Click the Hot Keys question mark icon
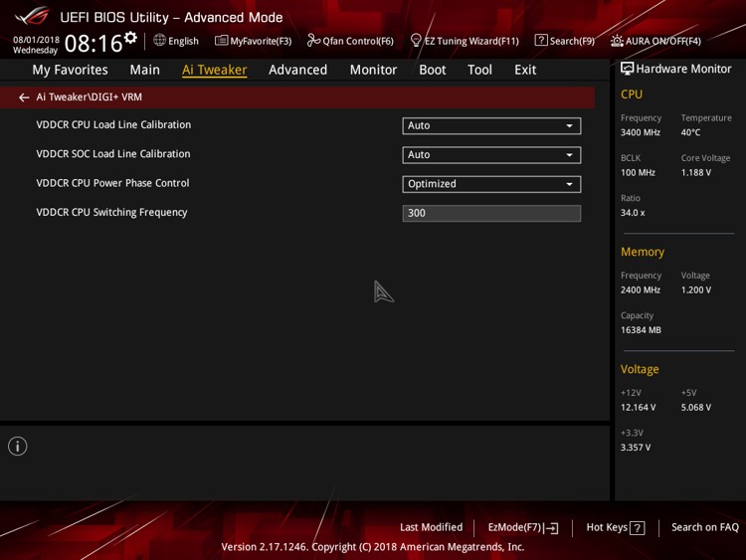 (x=637, y=527)
